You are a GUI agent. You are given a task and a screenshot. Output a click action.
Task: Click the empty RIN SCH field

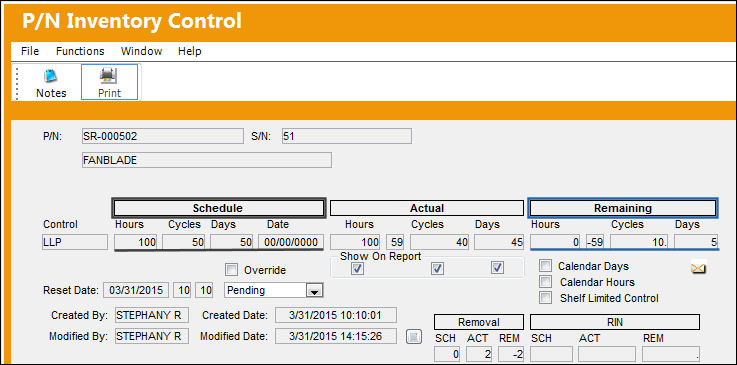coord(552,354)
